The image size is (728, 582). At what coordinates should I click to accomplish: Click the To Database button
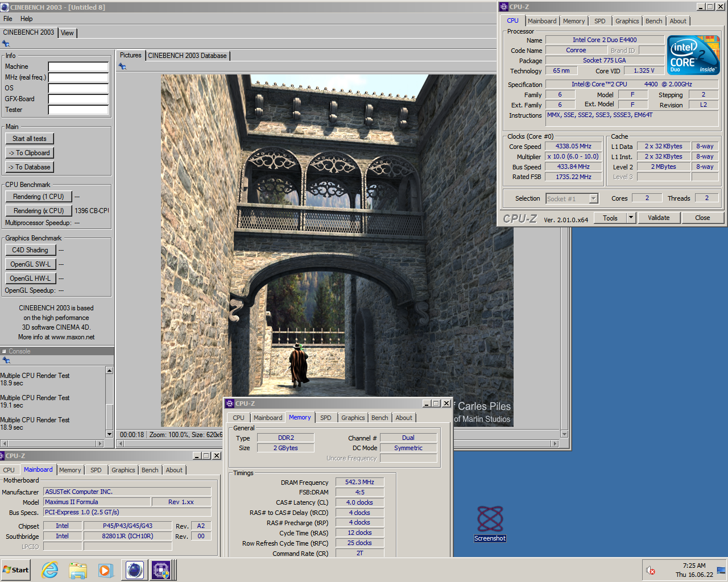point(30,167)
